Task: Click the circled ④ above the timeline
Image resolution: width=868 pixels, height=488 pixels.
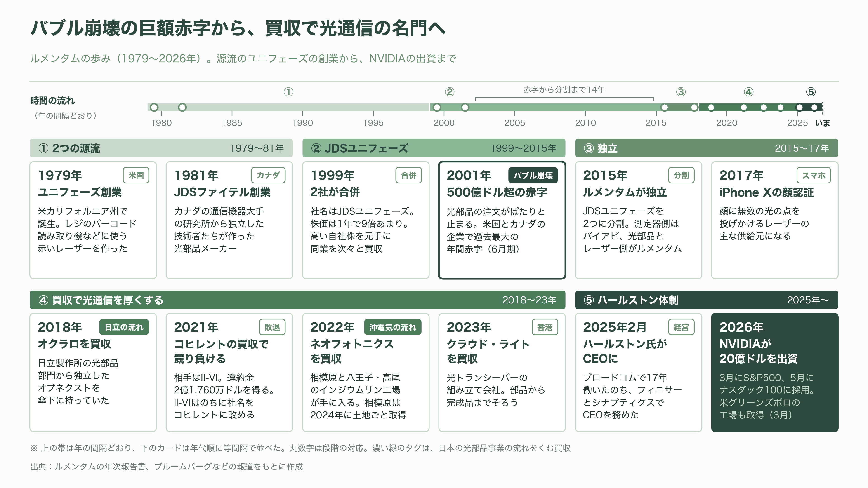Action: (748, 92)
